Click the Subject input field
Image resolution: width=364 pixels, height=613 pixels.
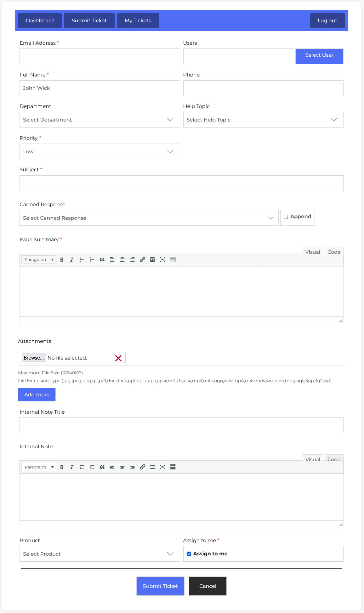tap(181, 183)
